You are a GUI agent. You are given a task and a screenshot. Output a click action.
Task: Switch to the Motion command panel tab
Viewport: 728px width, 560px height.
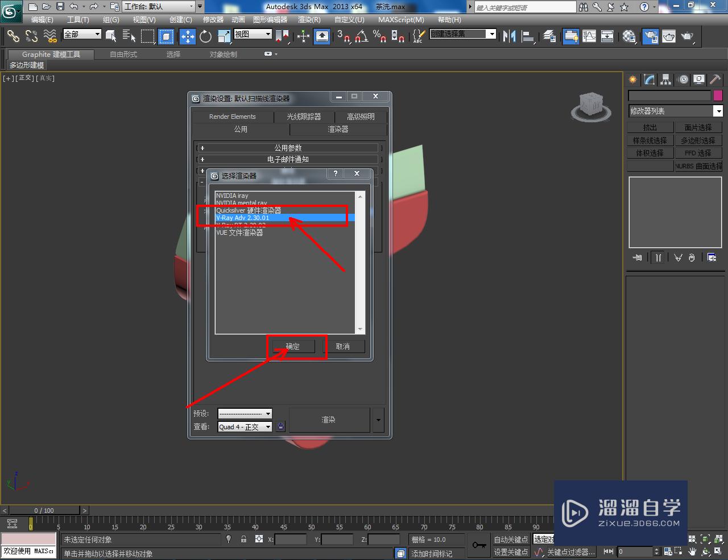click(x=682, y=80)
